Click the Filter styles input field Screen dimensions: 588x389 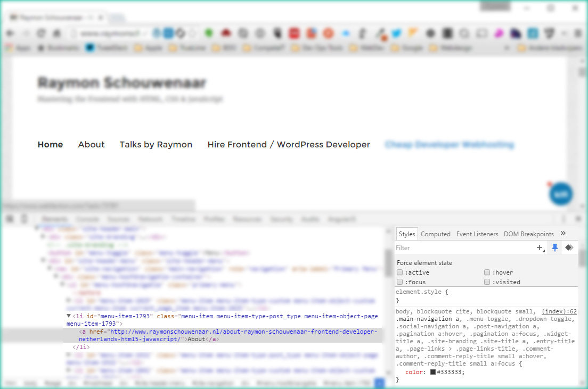tap(464, 248)
